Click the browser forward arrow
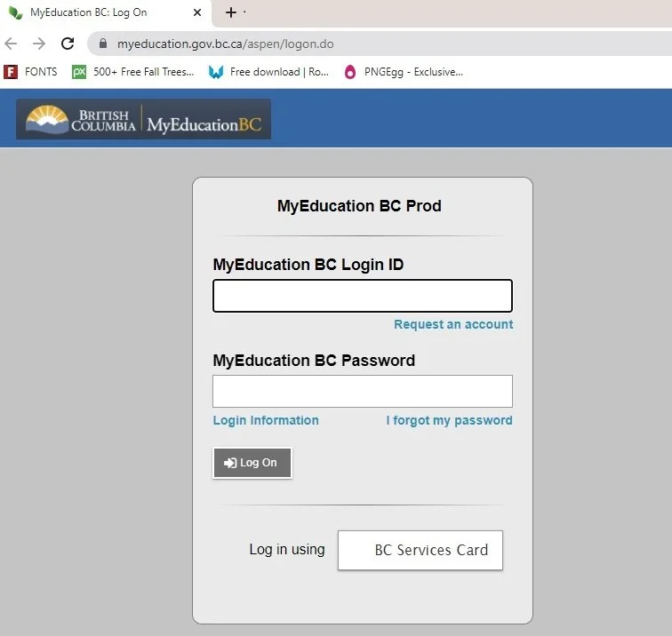The height and width of the screenshot is (636, 672). point(39,44)
